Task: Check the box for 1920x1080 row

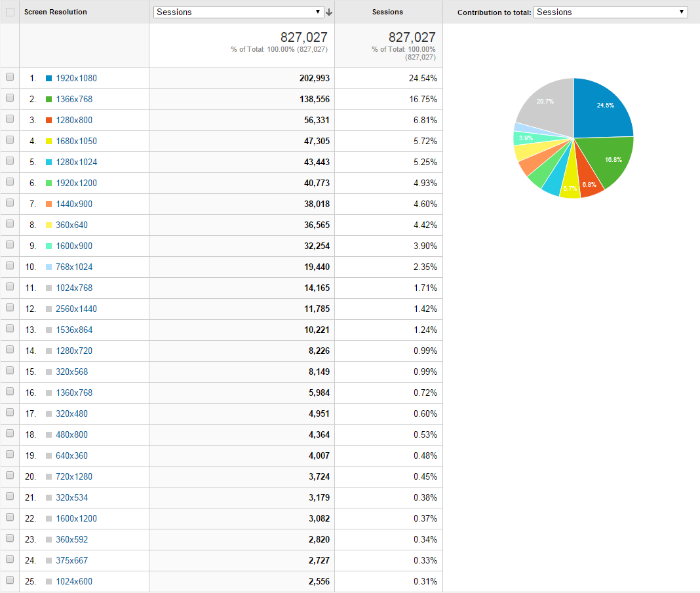Action: pos(10,77)
